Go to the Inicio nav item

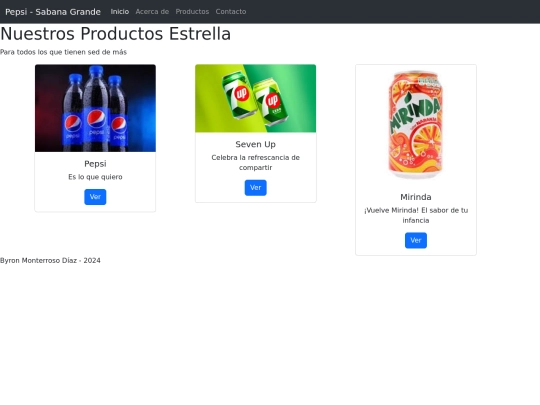point(120,12)
